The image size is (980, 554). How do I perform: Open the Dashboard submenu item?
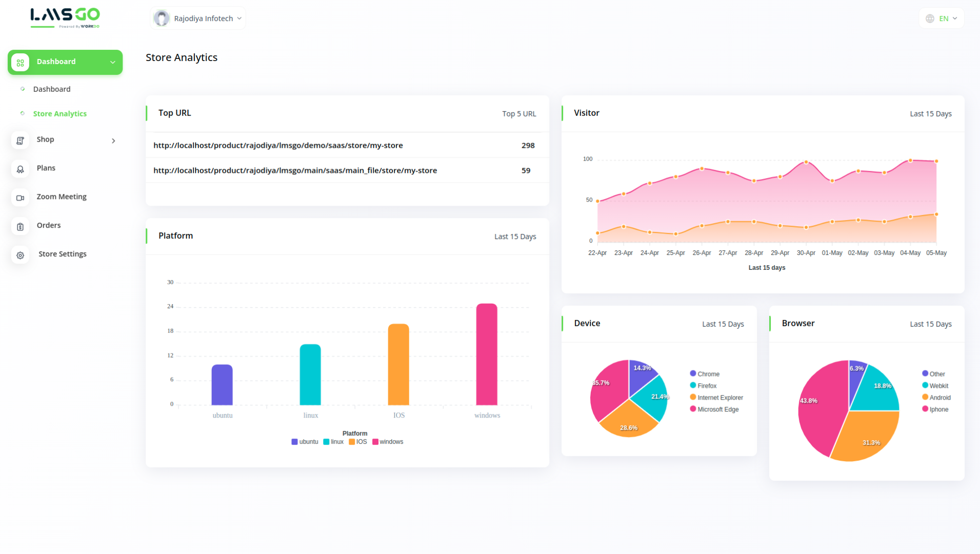coord(52,89)
